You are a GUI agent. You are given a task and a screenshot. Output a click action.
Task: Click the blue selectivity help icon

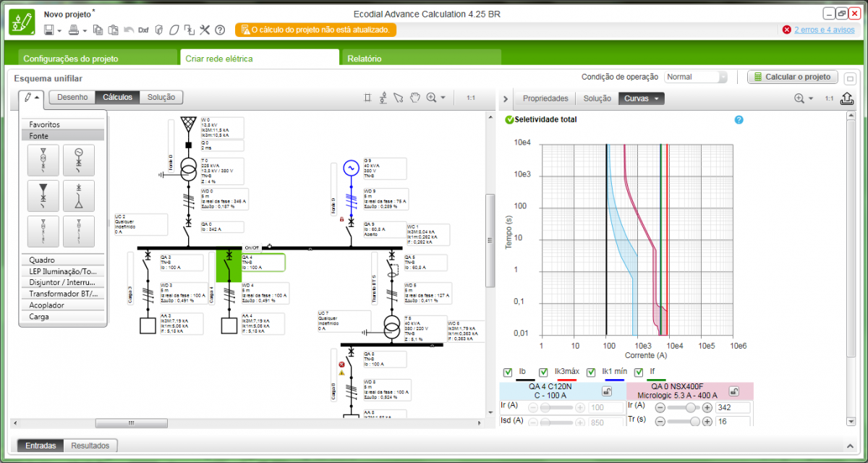click(x=739, y=119)
